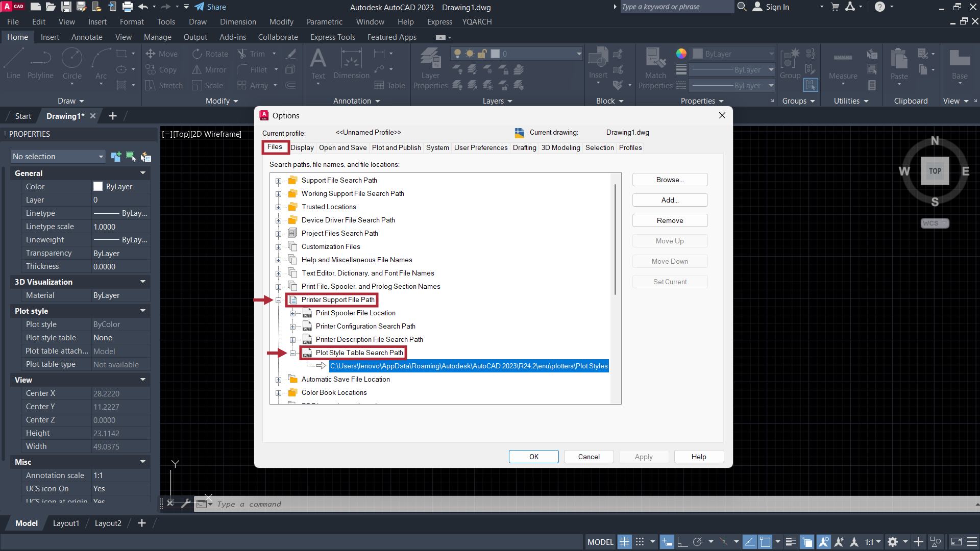Select the Plot Styles folder path entry
This screenshot has width=980, height=551.
tap(469, 366)
